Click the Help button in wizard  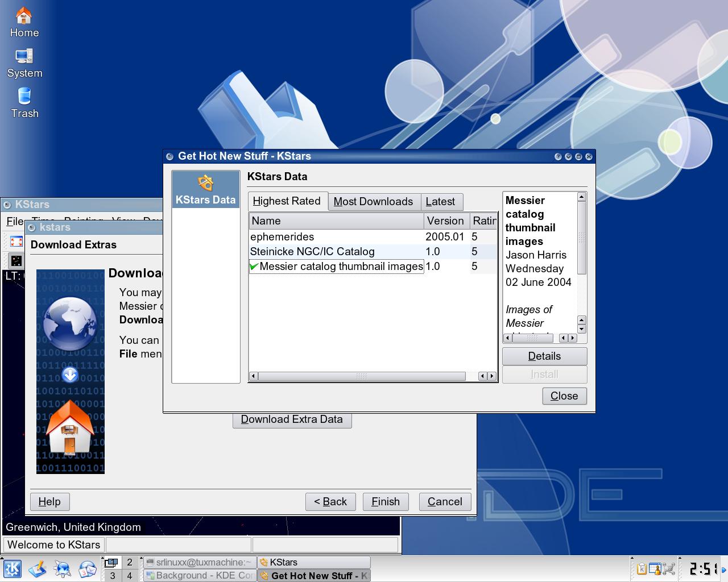click(x=49, y=502)
